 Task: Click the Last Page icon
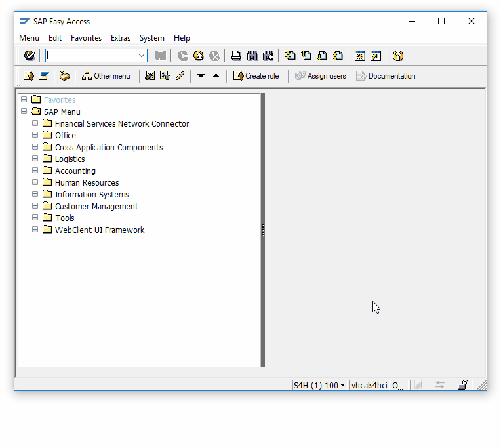[338, 56]
